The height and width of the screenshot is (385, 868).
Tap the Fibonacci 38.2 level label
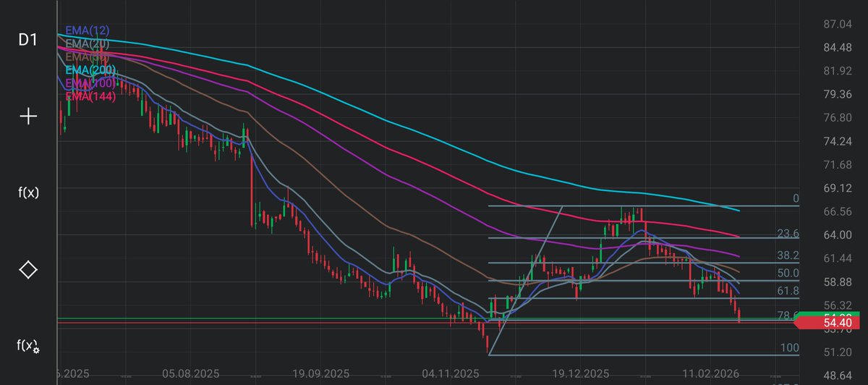pyautogui.click(x=788, y=255)
